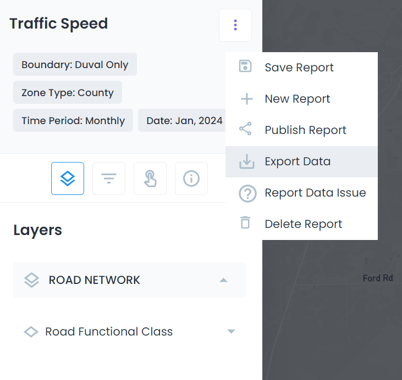Screen dimensions: 402x380
Task: Click the Save Report disk icon
Action: 245,66
